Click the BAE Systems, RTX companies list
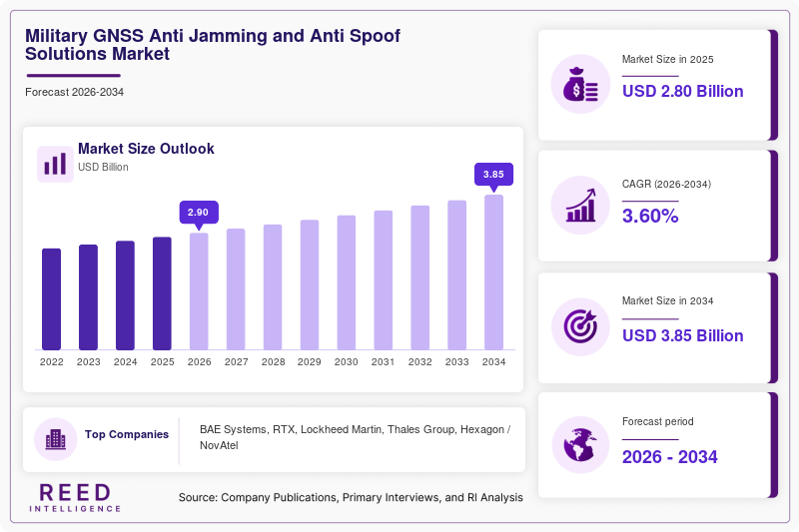The image size is (799, 532). 356,437
